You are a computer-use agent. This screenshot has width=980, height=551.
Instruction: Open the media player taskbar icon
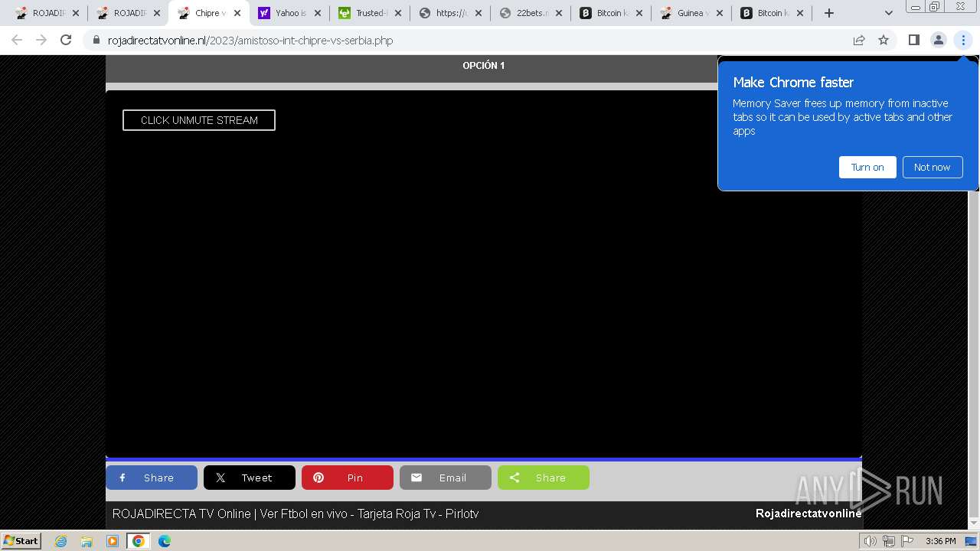[113, 541]
